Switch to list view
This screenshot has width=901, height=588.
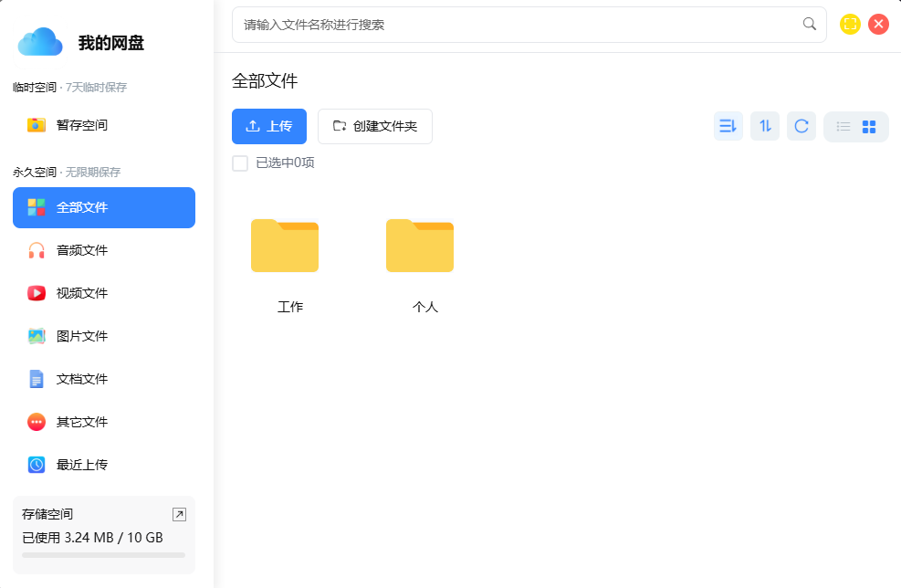[x=843, y=127]
